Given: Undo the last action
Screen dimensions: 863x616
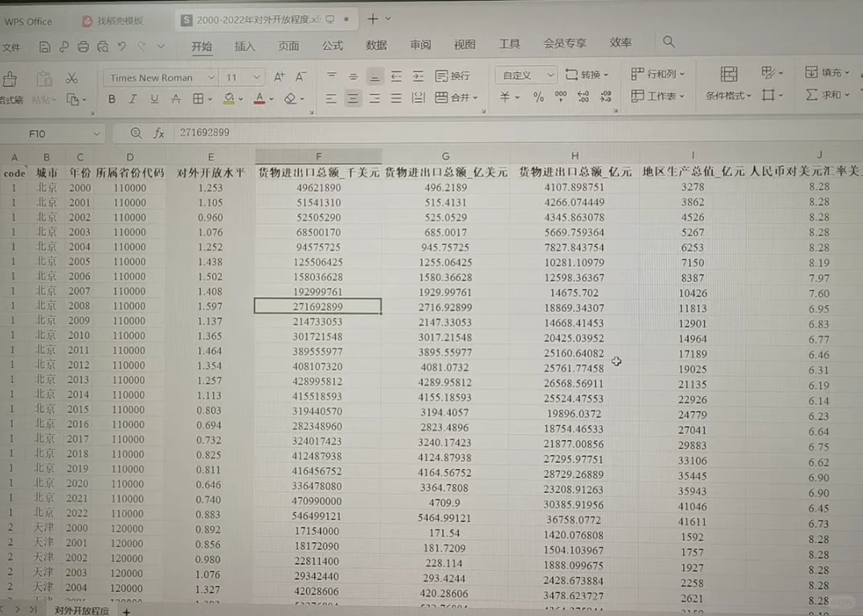Looking at the screenshot, I should [122, 47].
